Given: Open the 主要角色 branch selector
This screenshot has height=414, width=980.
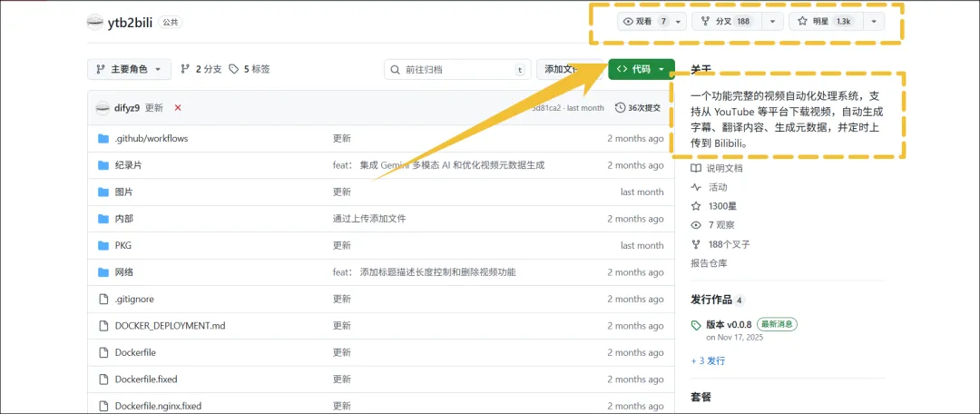Looking at the screenshot, I should tap(130, 69).
